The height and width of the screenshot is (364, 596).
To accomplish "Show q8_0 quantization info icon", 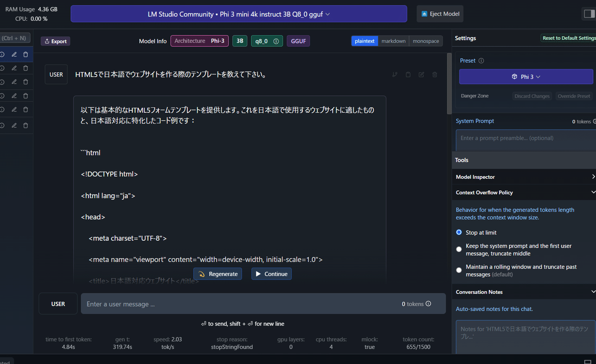I will tap(276, 41).
